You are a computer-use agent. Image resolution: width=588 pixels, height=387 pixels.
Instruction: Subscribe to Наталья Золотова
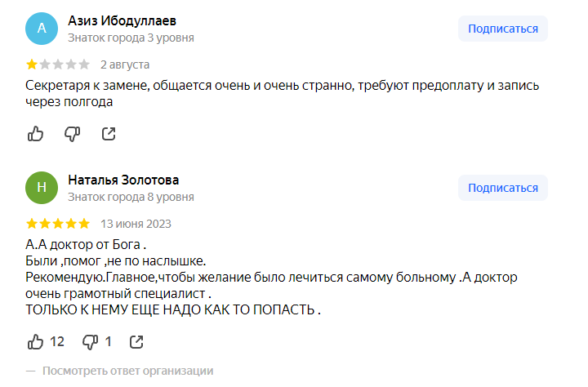coord(502,188)
